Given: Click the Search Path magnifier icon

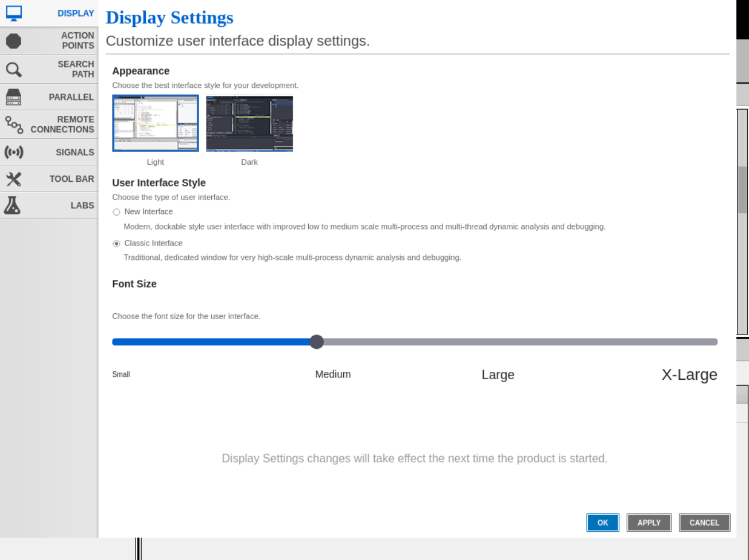Looking at the screenshot, I should [14, 69].
